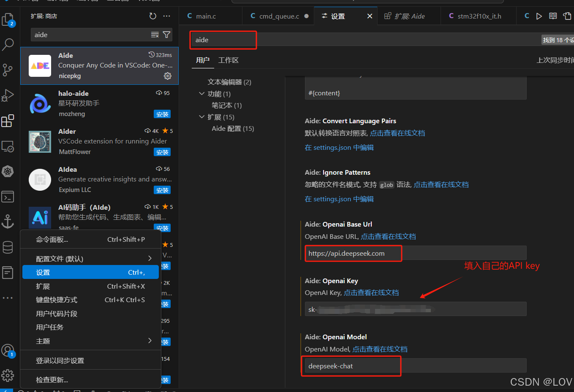This screenshot has width=574, height=392.
Task: Open online docs link for Ignore Patterns
Action: tap(441, 184)
